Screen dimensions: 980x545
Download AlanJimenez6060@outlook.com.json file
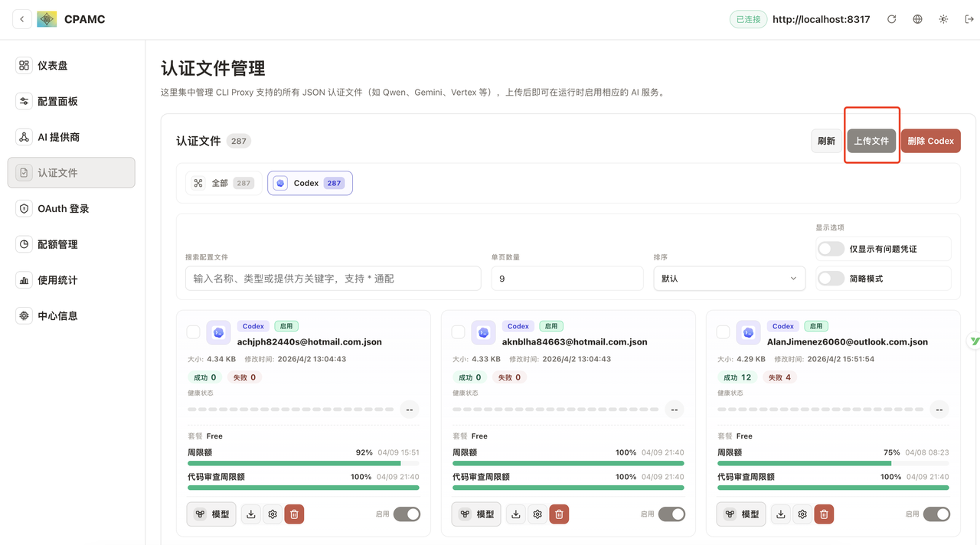[781, 514]
